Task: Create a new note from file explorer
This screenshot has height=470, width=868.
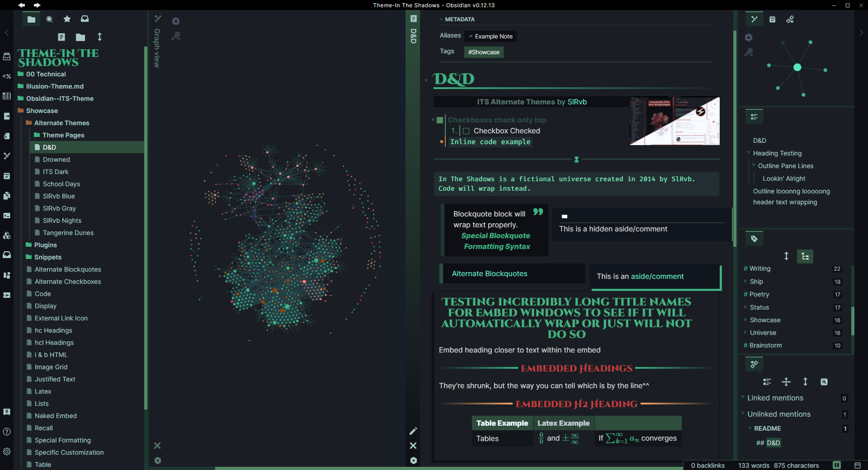Action: (x=61, y=37)
